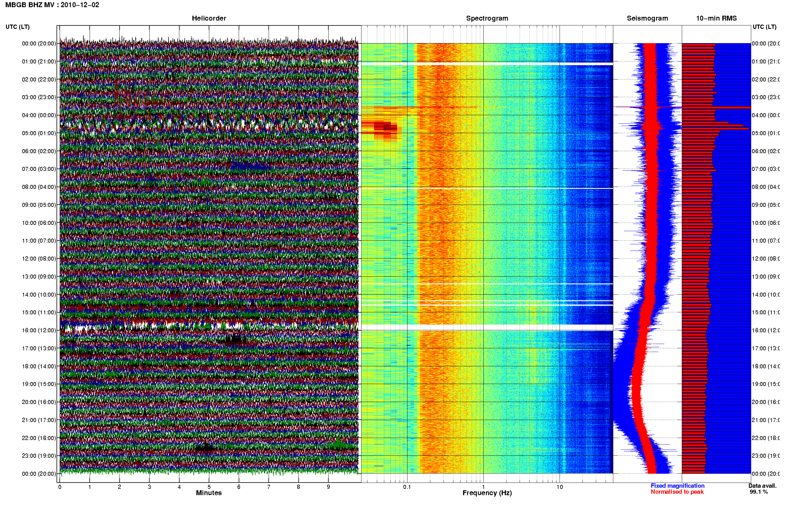
Task: Click the right-side '12:00 (08:0' time label
Action: point(766,259)
